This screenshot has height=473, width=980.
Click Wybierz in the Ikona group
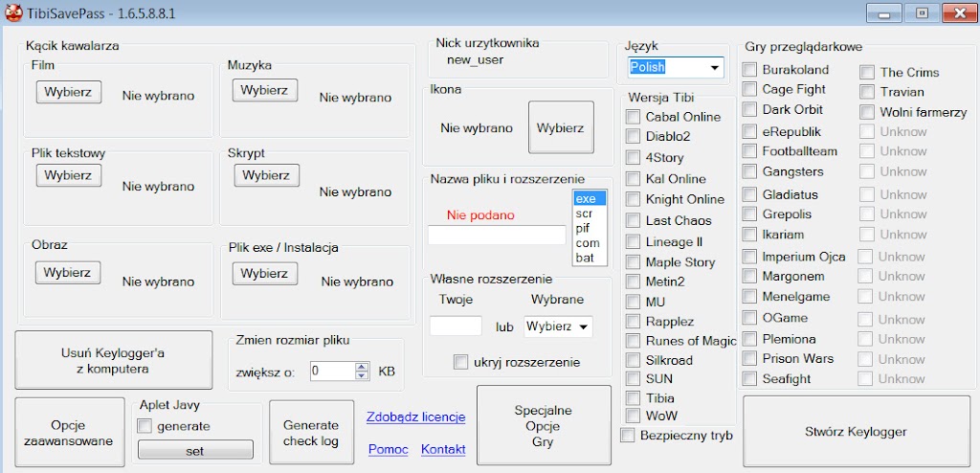pos(561,127)
